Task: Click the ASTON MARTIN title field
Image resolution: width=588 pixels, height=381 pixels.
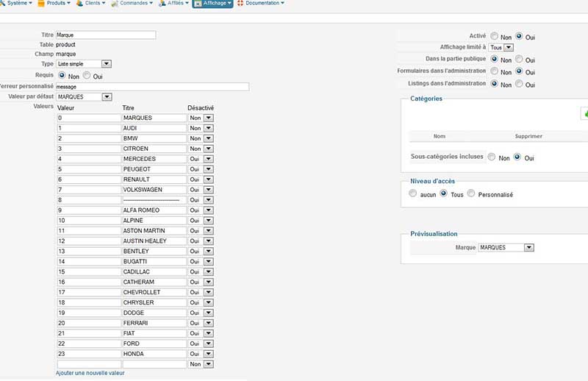Action: tap(154, 230)
